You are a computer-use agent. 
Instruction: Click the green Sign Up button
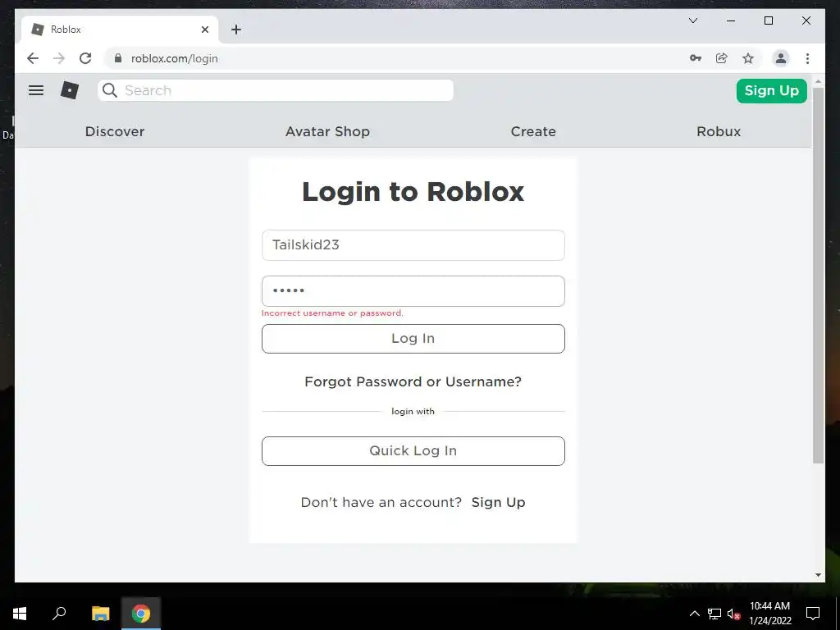click(x=771, y=90)
